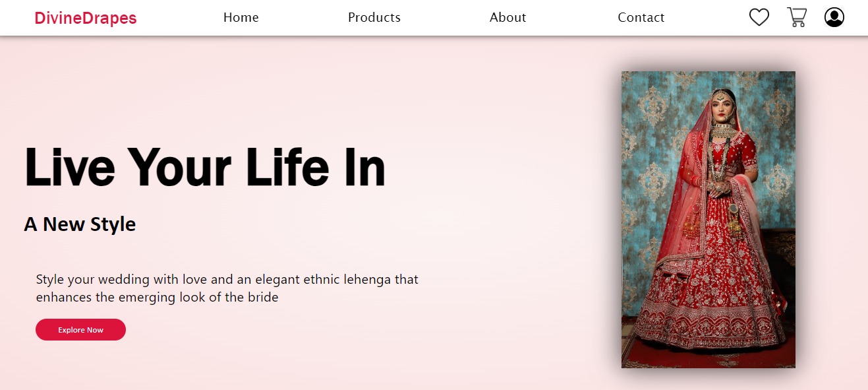Click the user profile account icon

coord(834,17)
